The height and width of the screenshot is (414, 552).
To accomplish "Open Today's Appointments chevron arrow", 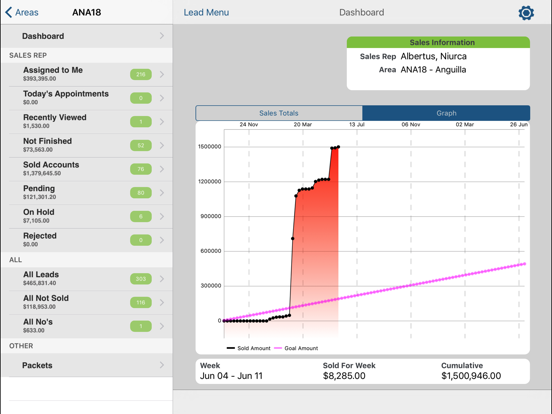I will coord(162,98).
